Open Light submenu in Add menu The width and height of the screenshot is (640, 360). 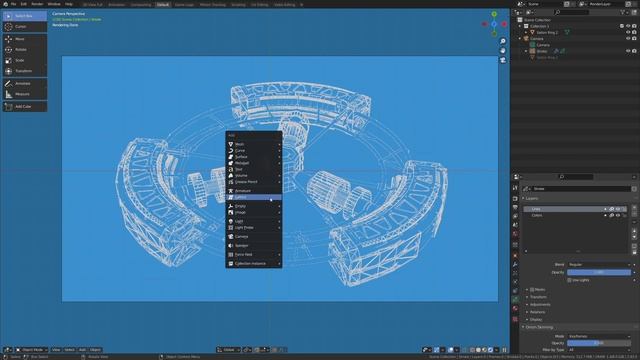pos(254,221)
